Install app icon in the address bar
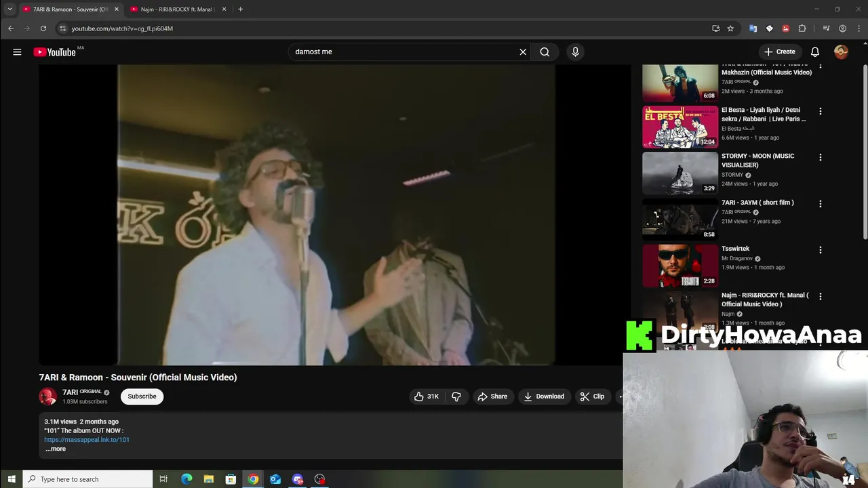 pos(715,28)
